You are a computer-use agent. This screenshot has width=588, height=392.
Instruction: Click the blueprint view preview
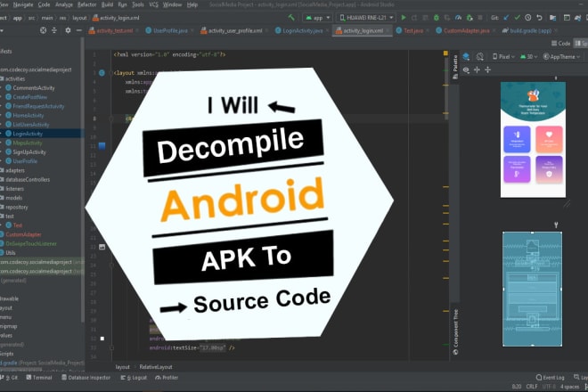click(x=532, y=289)
